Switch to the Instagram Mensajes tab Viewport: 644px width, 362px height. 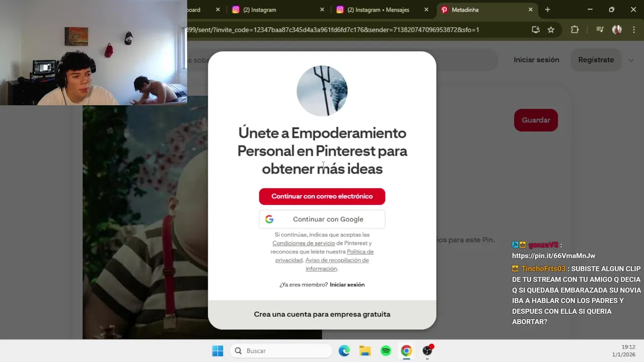(x=382, y=10)
